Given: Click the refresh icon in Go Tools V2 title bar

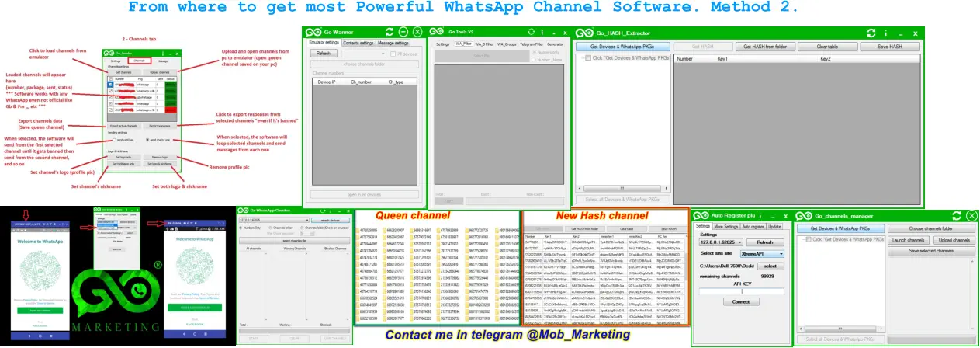Looking at the screenshot, I should 531,32.
